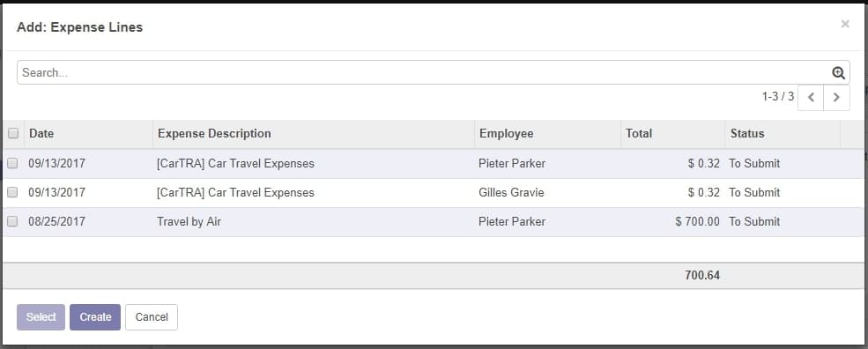Cancel the expense lines dialog
This screenshot has width=868, height=349.
click(x=151, y=317)
